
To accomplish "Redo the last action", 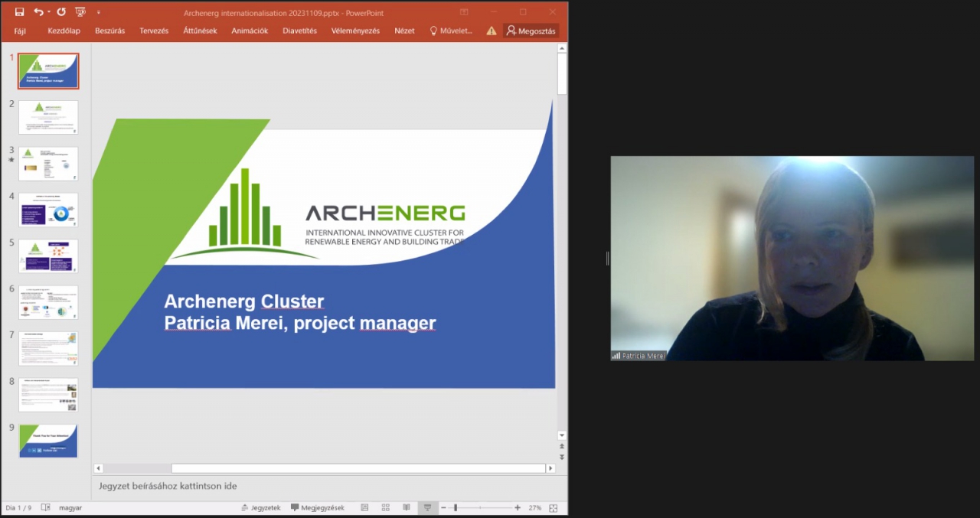I will tap(61, 12).
